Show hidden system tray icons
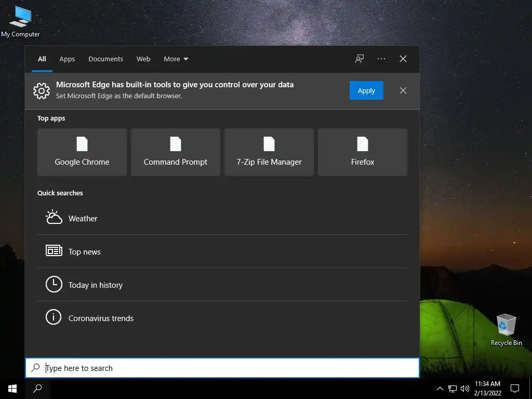The height and width of the screenshot is (399, 532). [440, 389]
